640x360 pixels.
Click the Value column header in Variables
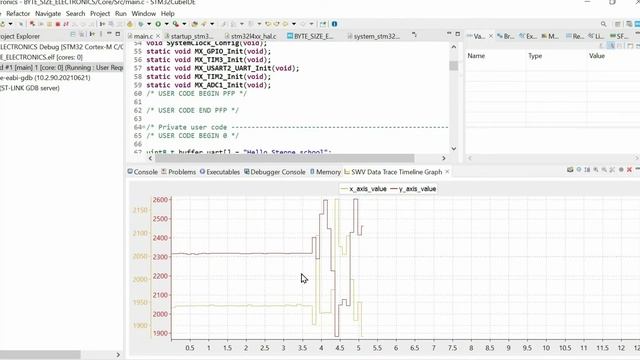pos(597,56)
